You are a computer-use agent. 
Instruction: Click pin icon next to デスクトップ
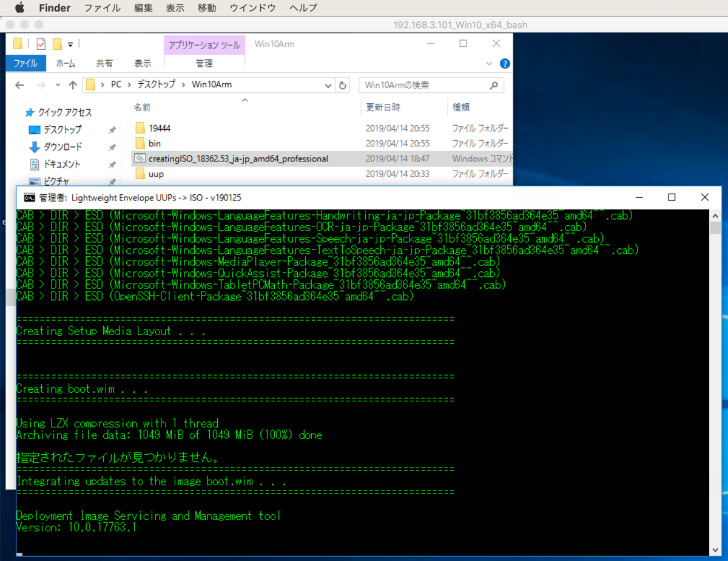(x=112, y=130)
